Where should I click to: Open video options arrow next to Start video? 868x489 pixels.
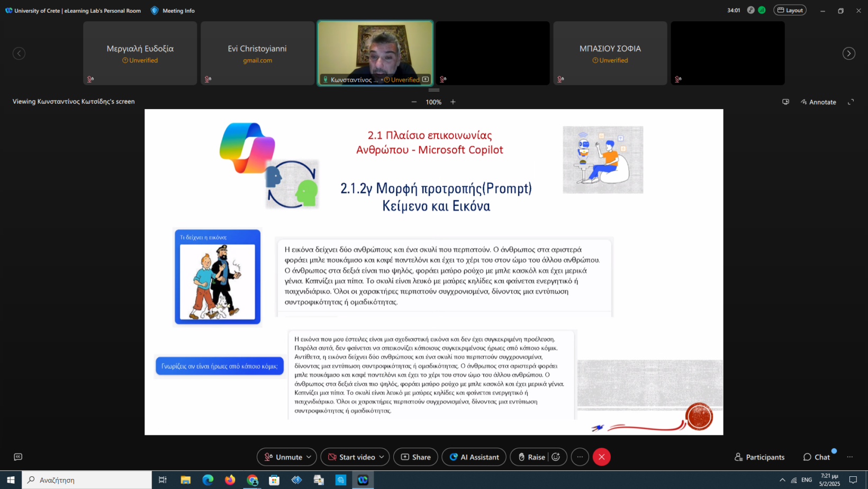click(x=382, y=457)
